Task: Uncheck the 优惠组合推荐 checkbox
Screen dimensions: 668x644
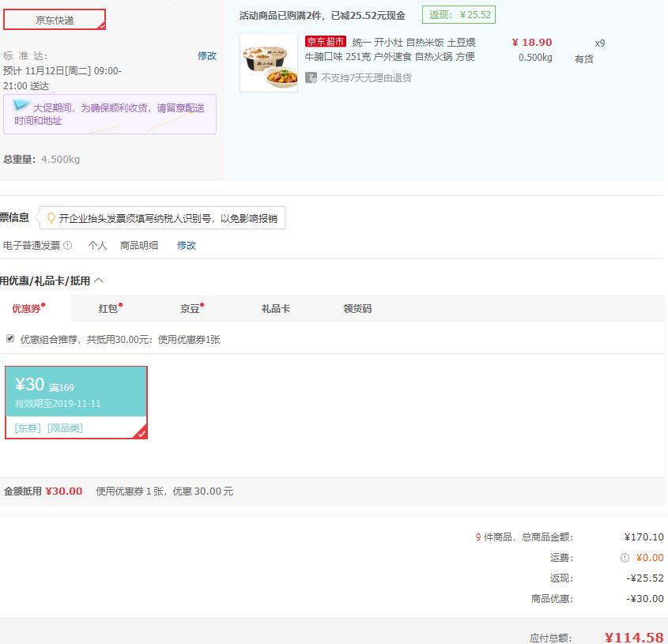Action: click(10, 339)
